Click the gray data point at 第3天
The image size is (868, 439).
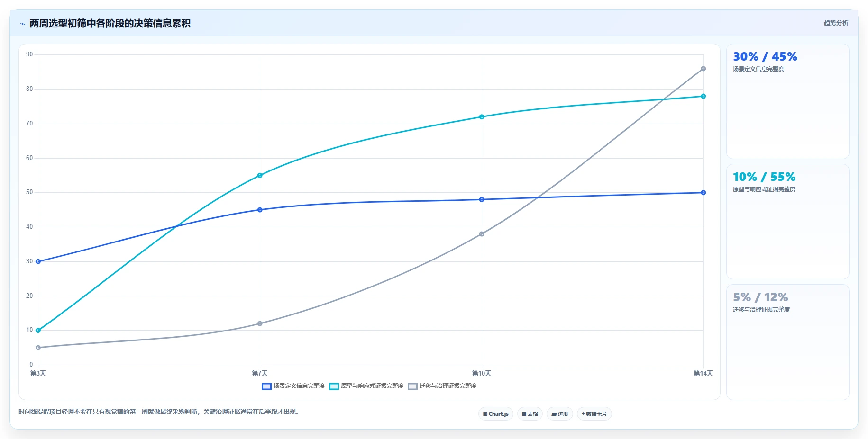(x=38, y=348)
